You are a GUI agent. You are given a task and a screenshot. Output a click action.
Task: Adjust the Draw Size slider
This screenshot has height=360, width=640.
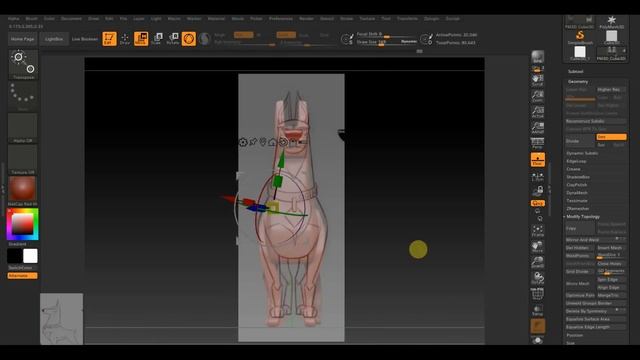387,42
